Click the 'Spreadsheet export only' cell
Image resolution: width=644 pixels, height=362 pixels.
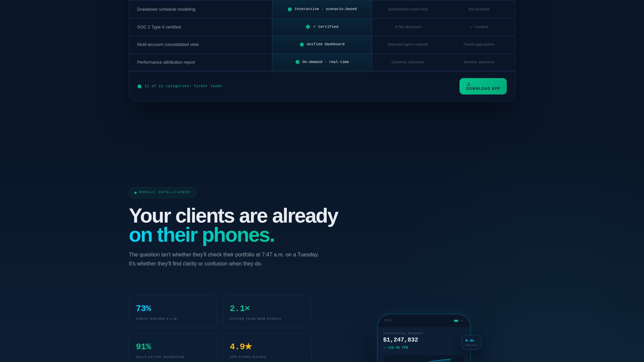click(408, 9)
